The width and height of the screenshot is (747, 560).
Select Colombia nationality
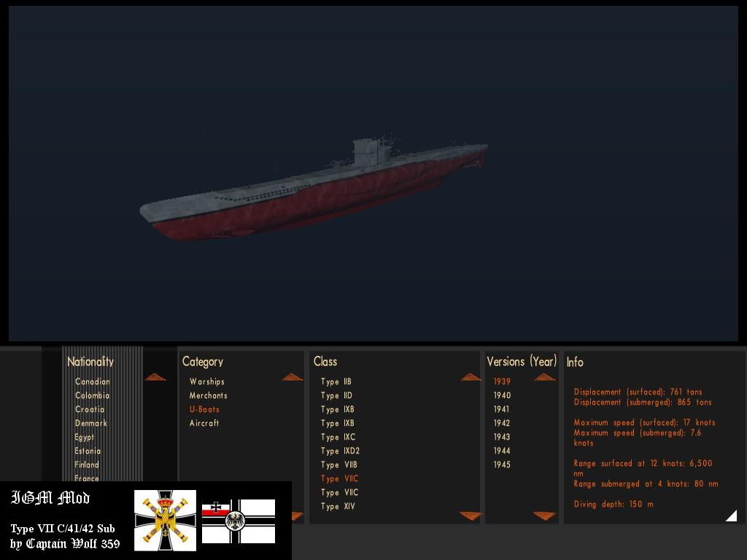click(93, 395)
